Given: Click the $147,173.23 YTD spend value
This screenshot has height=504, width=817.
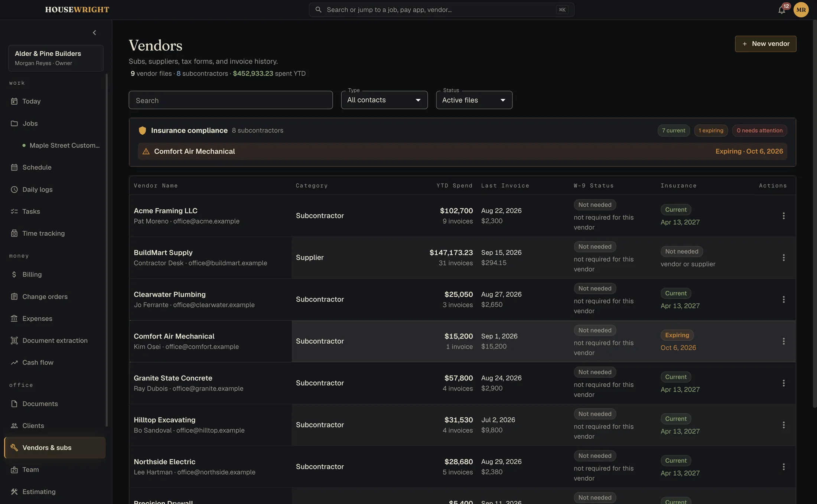Looking at the screenshot, I should [451, 253].
